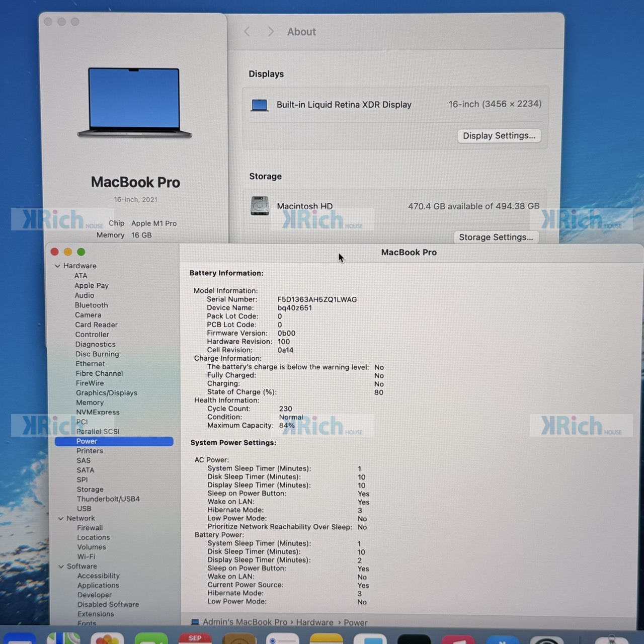
Task: Select Audio in the sidebar
Action: 85,295
